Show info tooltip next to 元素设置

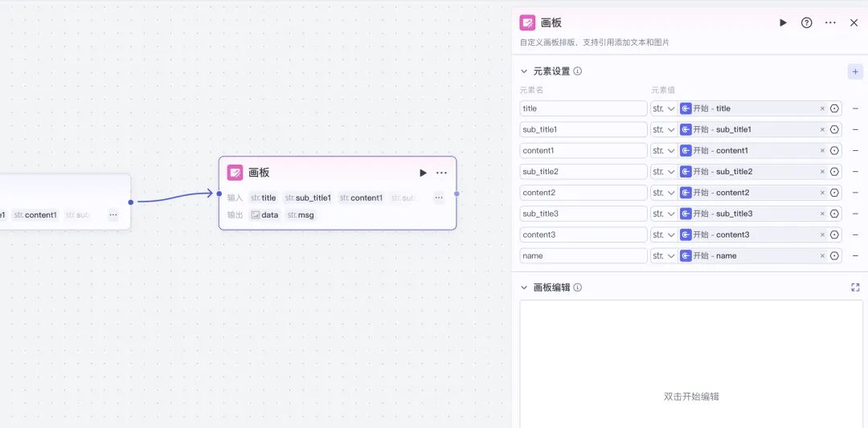point(577,71)
